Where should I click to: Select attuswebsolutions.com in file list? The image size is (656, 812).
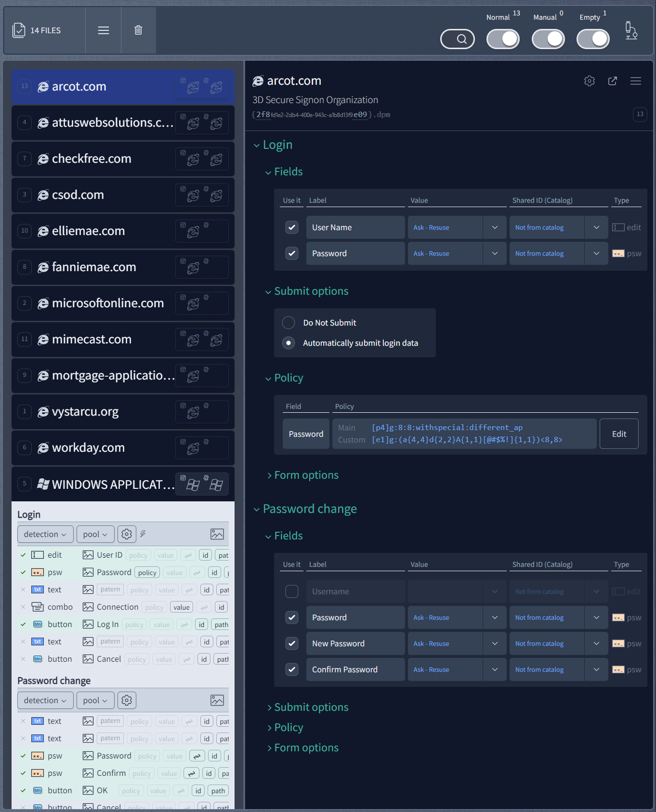pos(123,123)
